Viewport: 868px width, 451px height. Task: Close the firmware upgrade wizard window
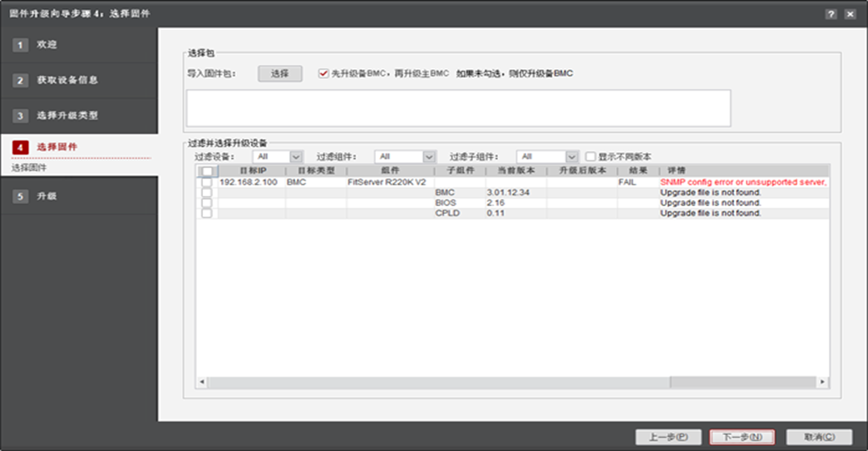point(851,14)
